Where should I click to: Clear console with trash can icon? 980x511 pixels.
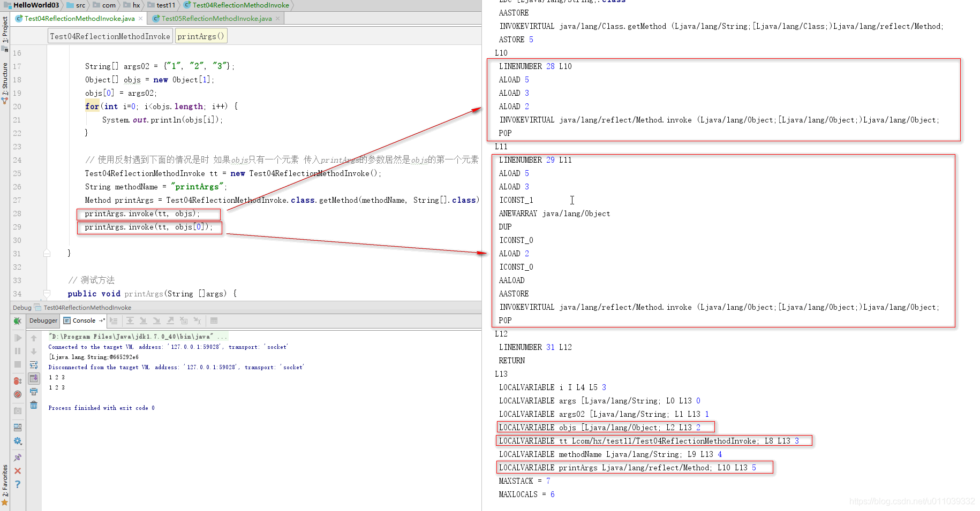tap(34, 405)
